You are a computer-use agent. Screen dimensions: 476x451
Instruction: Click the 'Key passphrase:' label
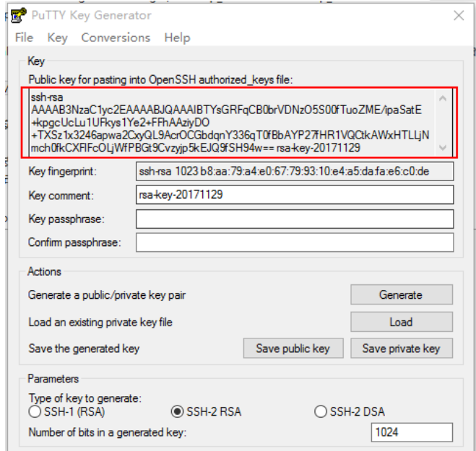coord(66,219)
